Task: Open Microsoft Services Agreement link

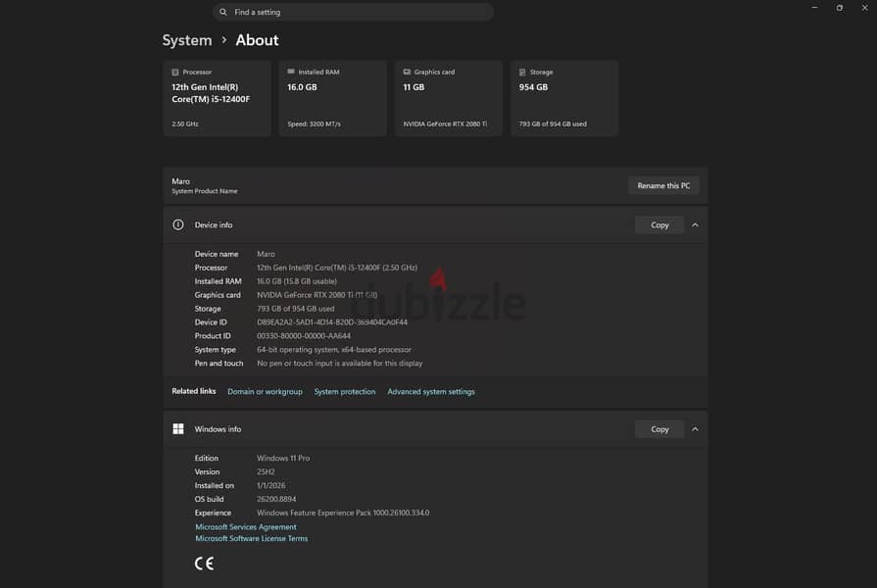Action: tap(246, 527)
